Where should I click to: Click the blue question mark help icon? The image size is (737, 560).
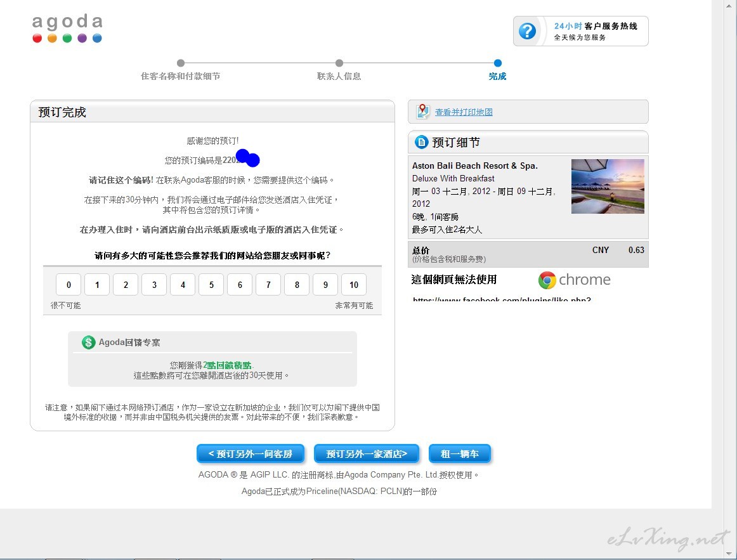coord(527,32)
